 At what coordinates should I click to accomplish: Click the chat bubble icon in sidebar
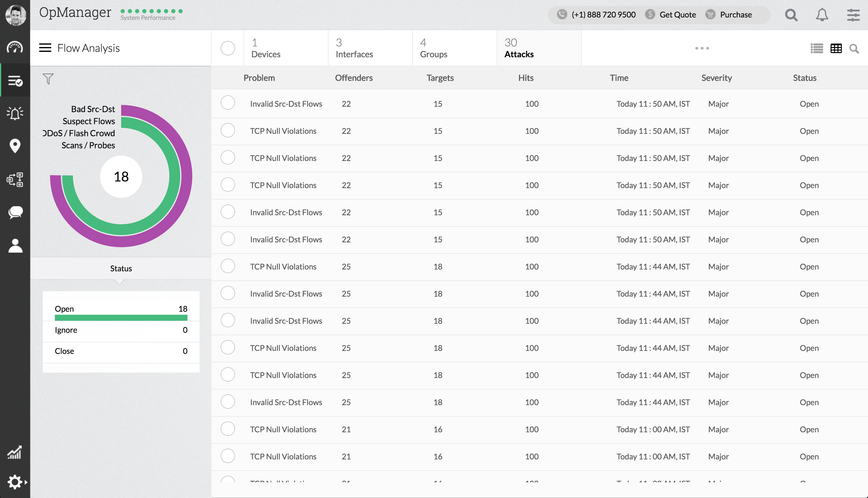(x=15, y=212)
